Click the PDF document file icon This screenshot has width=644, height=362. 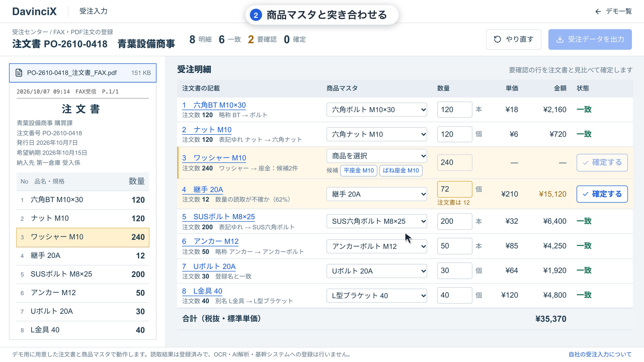click(19, 73)
